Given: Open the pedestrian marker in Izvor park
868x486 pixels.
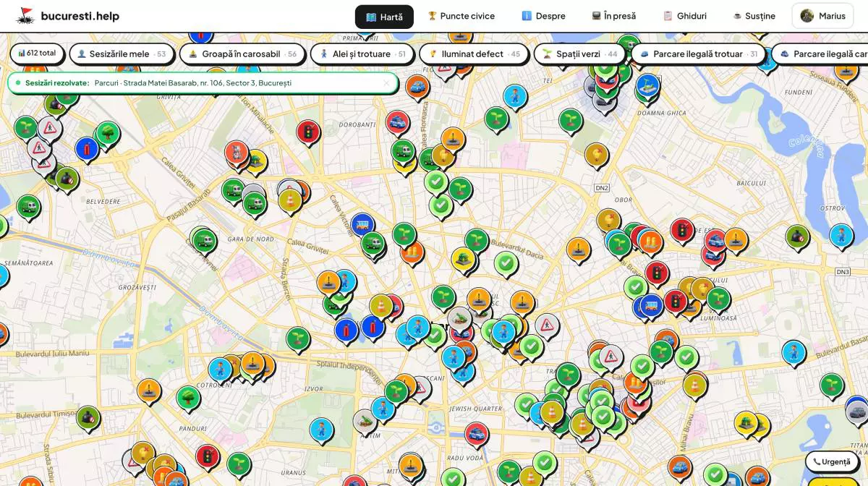Looking at the screenshot, I should coord(321,430).
